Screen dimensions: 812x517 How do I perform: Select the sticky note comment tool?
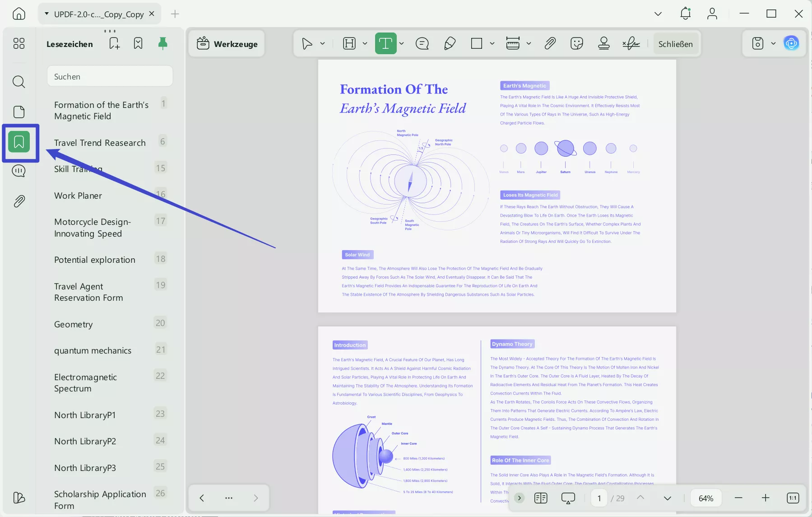pos(422,44)
